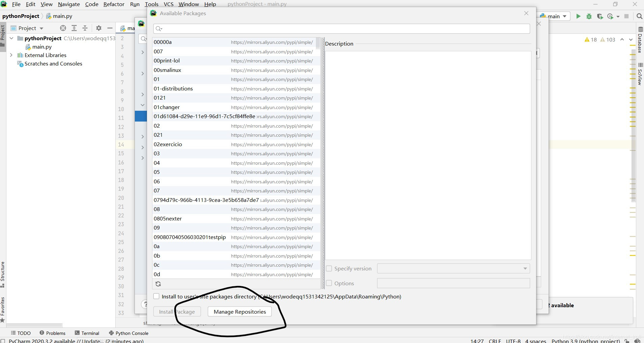
Task: Open the Tools menu
Action: point(152,4)
